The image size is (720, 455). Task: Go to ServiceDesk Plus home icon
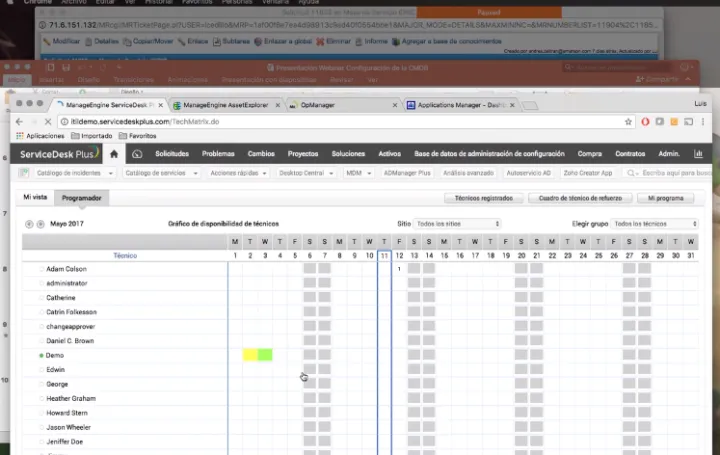(x=114, y=154)
